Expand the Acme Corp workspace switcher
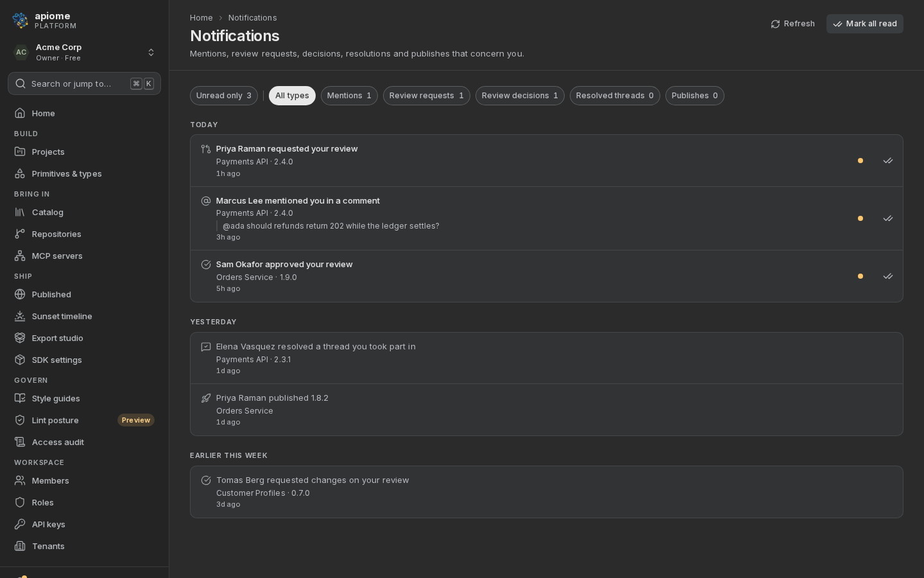Screen dimensions: 924x578 pos(84,52)
